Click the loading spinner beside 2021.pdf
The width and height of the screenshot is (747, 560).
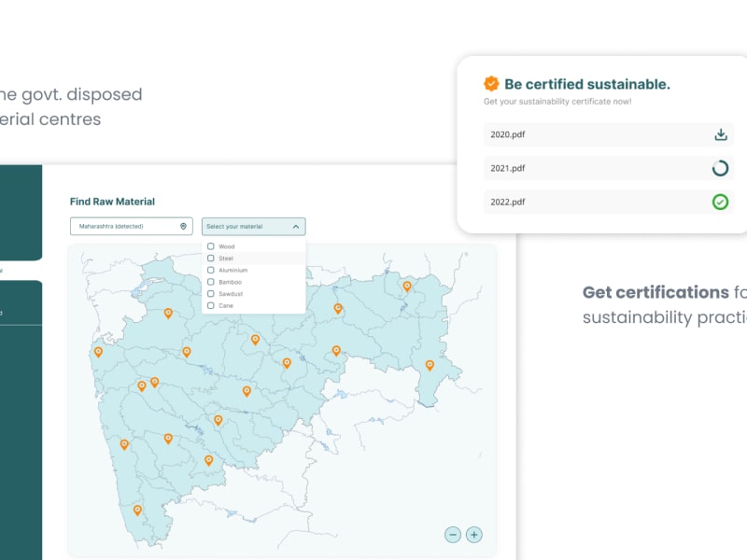click(720, 168)
